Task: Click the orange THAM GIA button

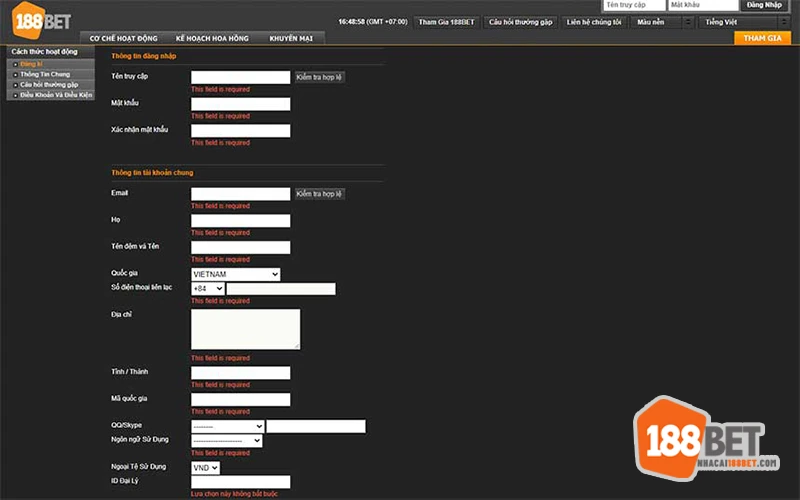Action: 762,38
